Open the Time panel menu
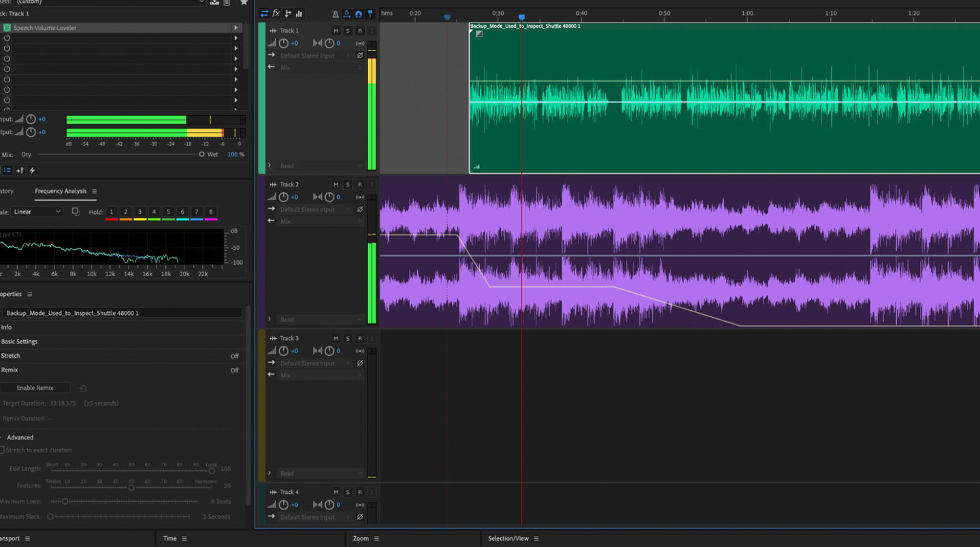This screenshot has height=547, width=980. [184, 539]
